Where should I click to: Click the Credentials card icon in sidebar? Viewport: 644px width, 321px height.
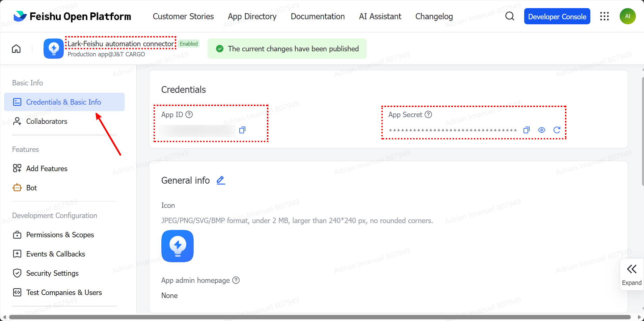pos(17,102)
